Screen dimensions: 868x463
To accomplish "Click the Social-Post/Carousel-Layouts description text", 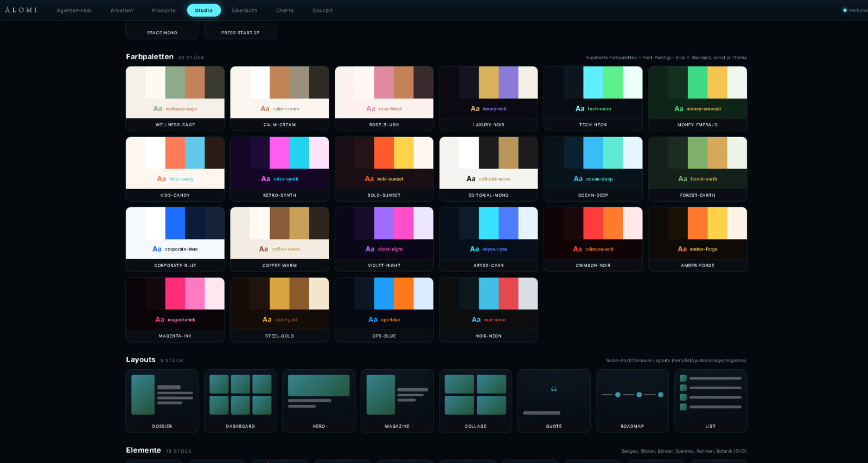I will pos(676,361).
